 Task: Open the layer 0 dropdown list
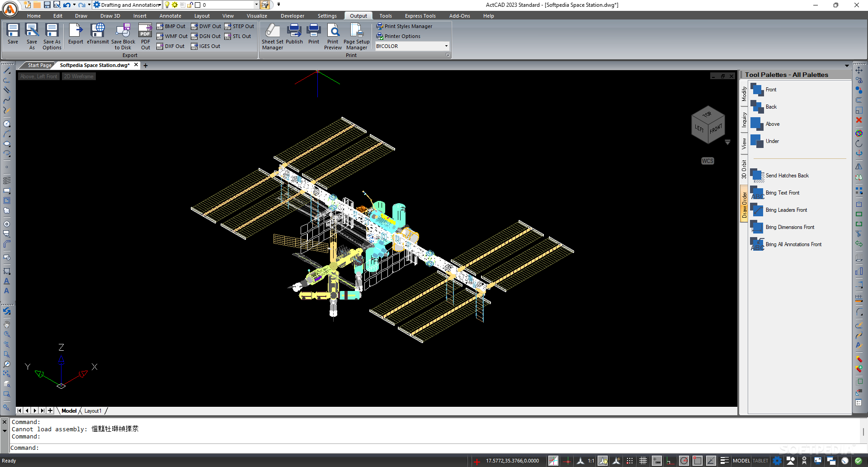256,5
